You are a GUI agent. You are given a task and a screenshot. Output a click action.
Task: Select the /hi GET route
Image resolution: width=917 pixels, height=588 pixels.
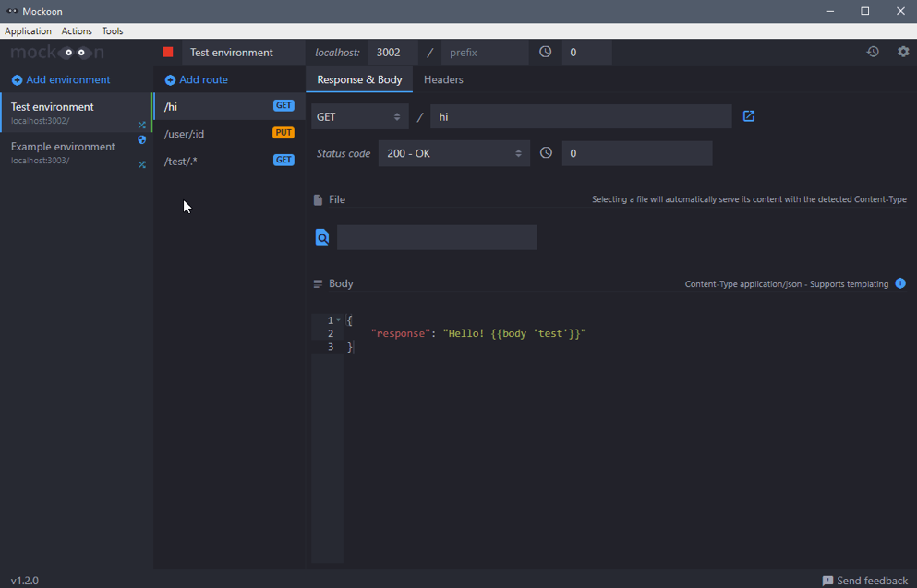pos(229,106)
